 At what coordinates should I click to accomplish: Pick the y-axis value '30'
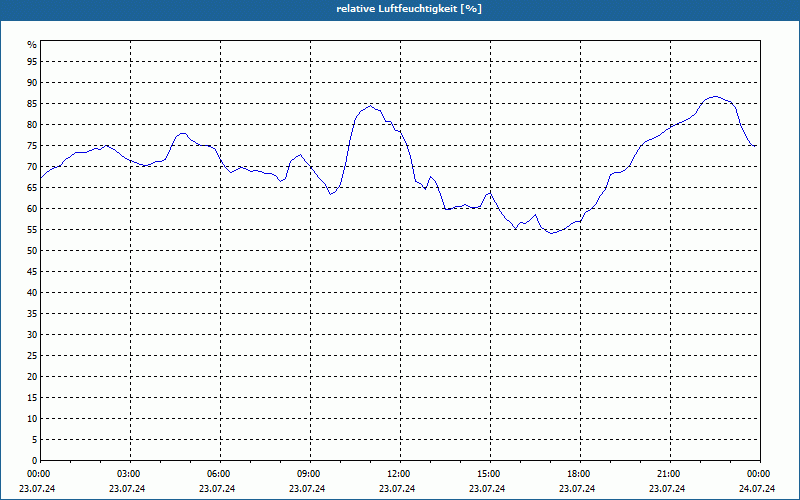(32, 335)
